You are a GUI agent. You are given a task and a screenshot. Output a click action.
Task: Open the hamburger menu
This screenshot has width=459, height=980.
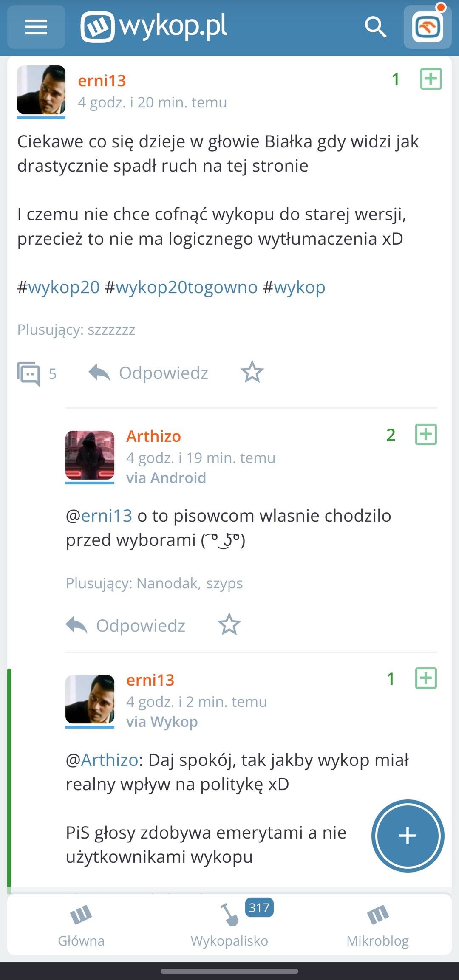36,27
